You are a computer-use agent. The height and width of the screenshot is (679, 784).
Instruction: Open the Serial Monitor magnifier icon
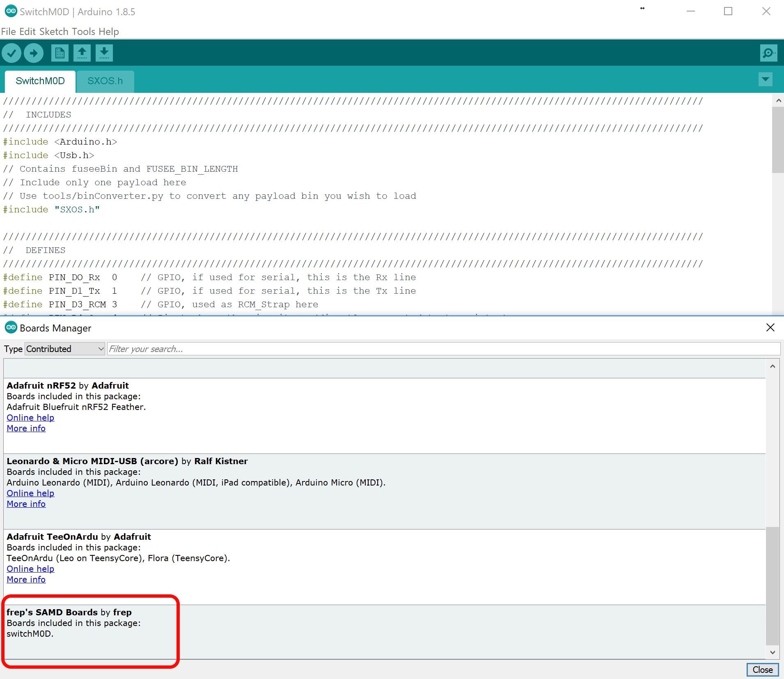[768, 53]
